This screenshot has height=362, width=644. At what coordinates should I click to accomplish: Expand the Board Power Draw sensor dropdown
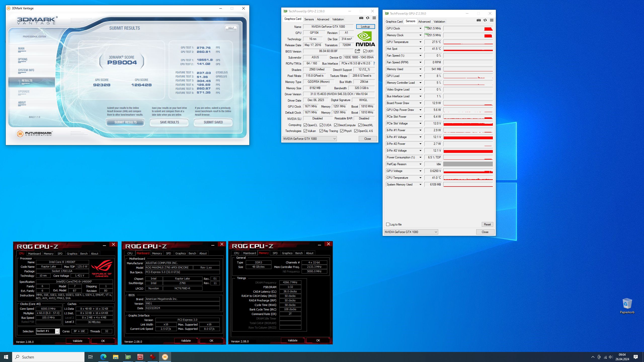click(420, 103)
